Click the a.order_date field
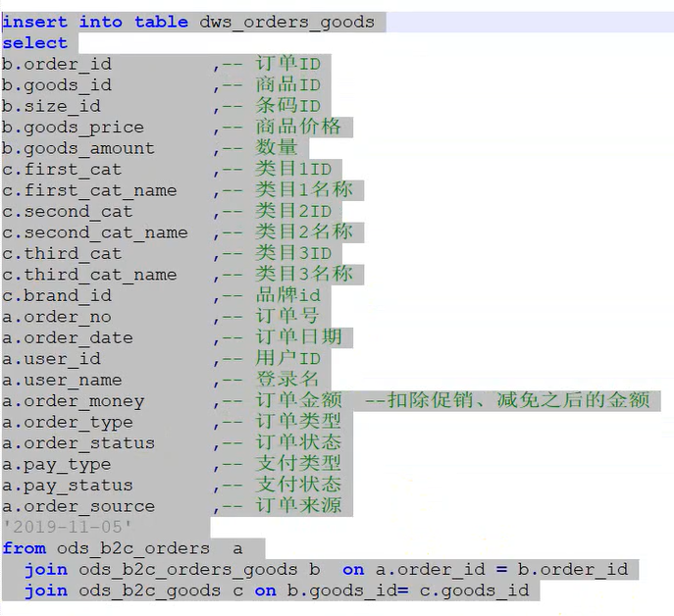The height and width of the screenshot is (616, 674). (68, 338)
